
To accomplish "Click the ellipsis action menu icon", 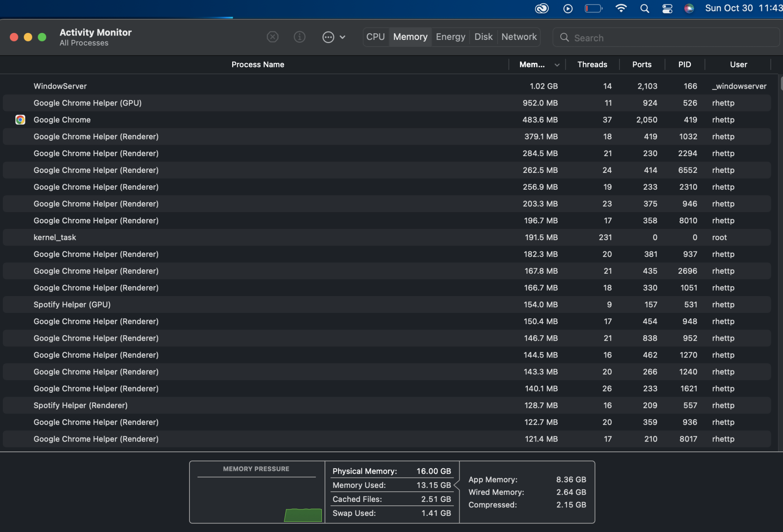I will 328,37.
